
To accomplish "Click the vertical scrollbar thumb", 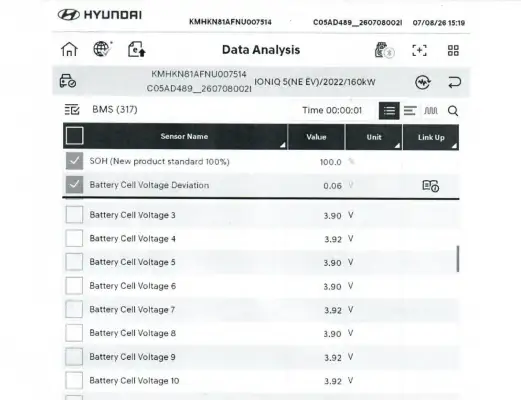I will [458, 259].
